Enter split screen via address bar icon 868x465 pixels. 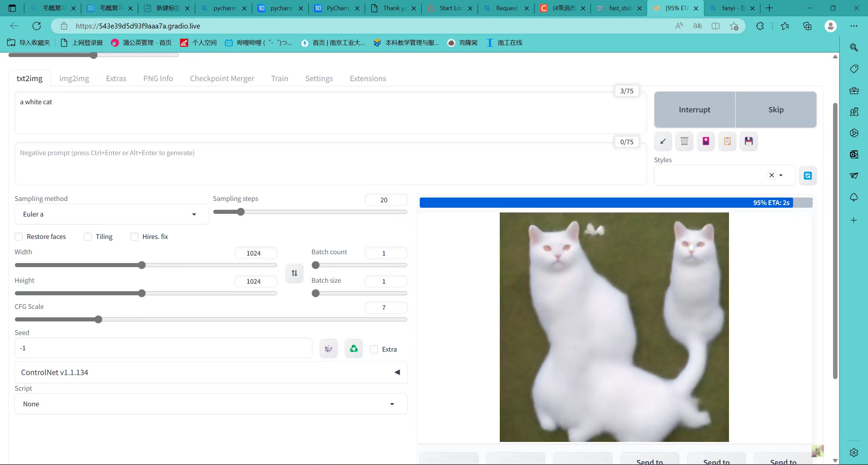tap(715, 26)
